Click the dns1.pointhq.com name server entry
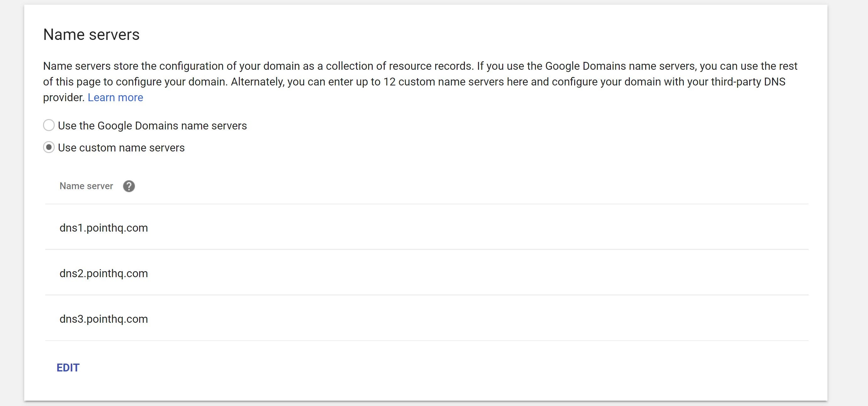The image size is (868, 406). tap(104, 228)
